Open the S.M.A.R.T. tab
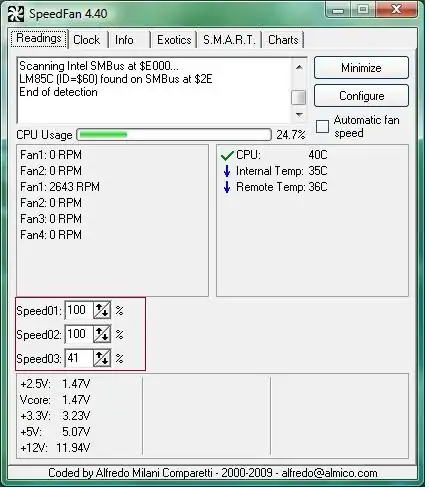This screenshot has height=490, width=429. (229, 40)
